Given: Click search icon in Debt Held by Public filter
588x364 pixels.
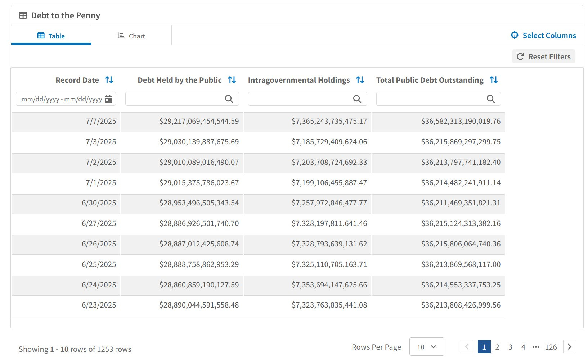Looking at the screenshot, I should (x=229, y=99).
